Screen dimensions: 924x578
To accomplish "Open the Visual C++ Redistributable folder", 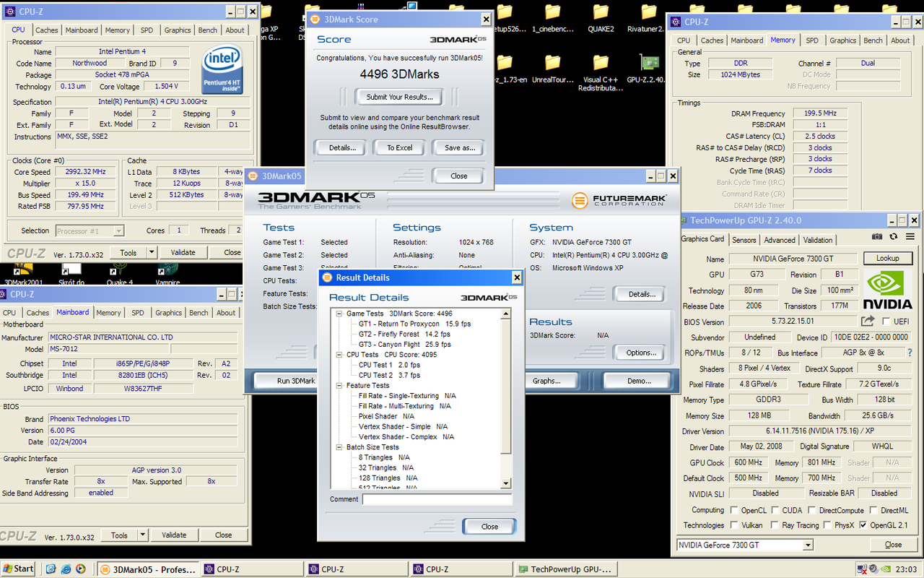I will 601,74.
